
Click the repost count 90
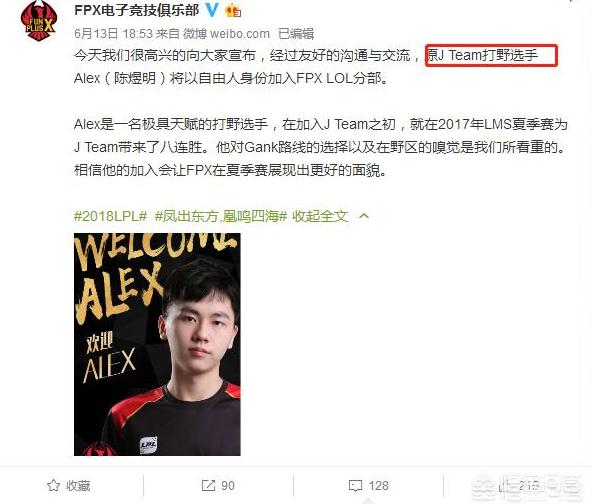coord(228,486)
